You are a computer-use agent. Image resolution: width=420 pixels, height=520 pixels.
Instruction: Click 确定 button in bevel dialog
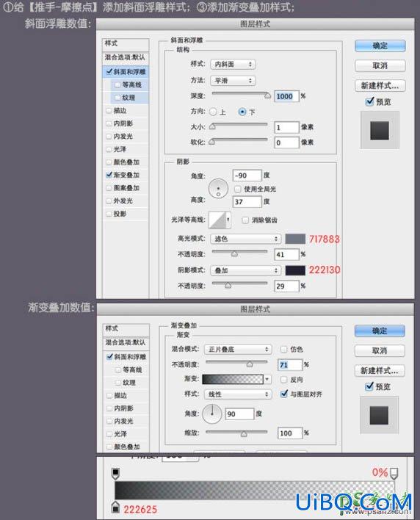pos(380,46)
